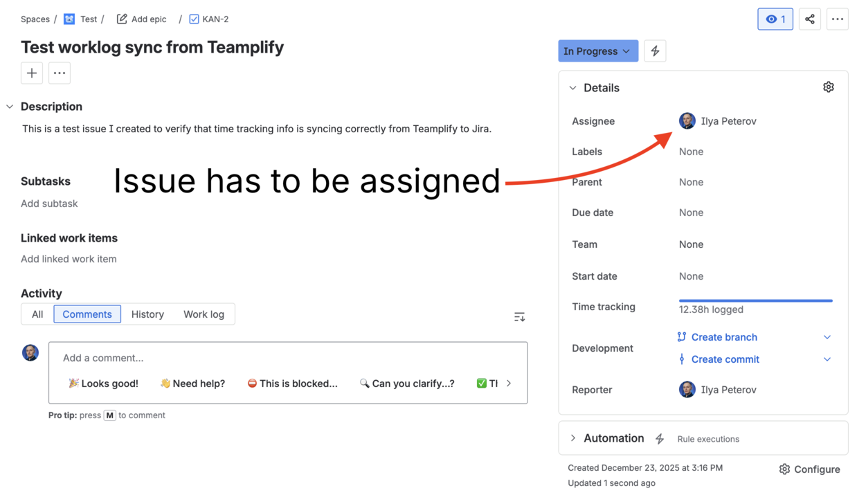Viewport: 857px width, 504px height.
Task: Click the Rule executions lightning icon
Action: [659, 438]
